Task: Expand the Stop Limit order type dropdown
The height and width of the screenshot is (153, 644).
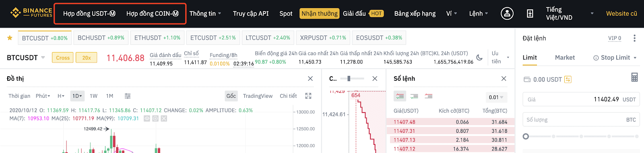Action: pos(615,58)
